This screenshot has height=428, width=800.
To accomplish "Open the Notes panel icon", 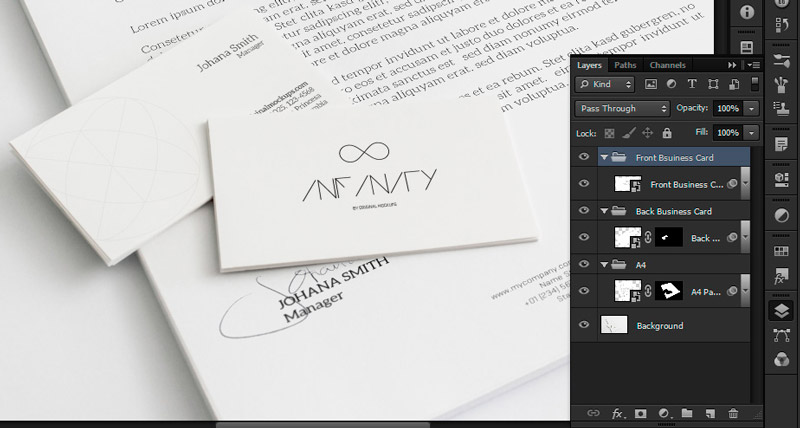I will tap(781, 144).
